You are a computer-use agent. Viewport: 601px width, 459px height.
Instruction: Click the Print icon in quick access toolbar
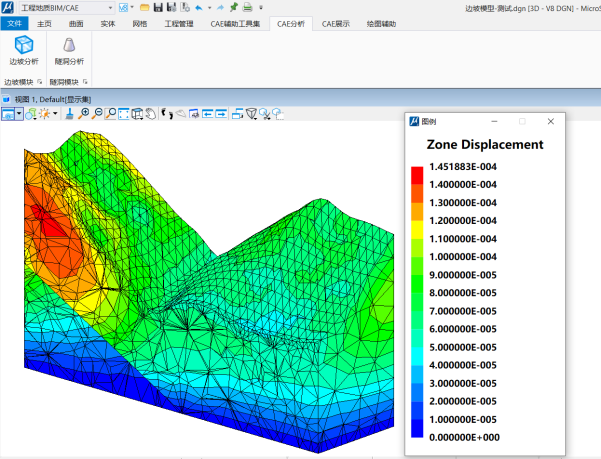click(x=247, y=7)
